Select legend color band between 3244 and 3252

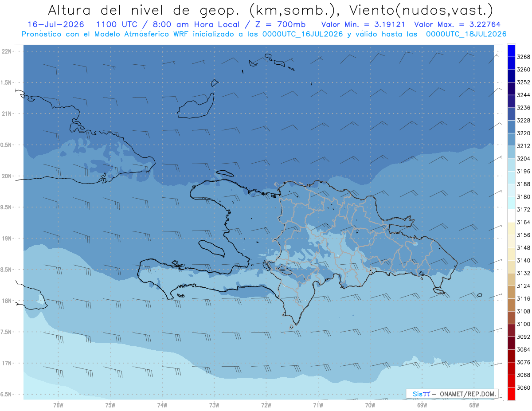click(x=511, y=89)
